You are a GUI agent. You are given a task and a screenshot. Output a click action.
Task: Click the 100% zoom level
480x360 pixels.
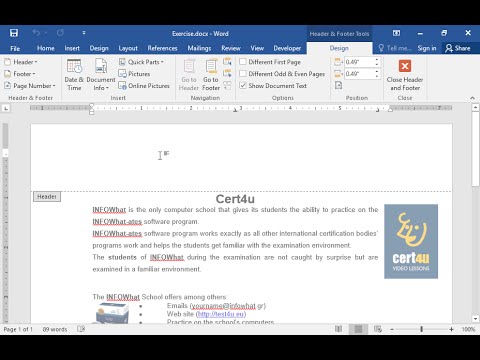pyautogui.click(x=468, y=329)
